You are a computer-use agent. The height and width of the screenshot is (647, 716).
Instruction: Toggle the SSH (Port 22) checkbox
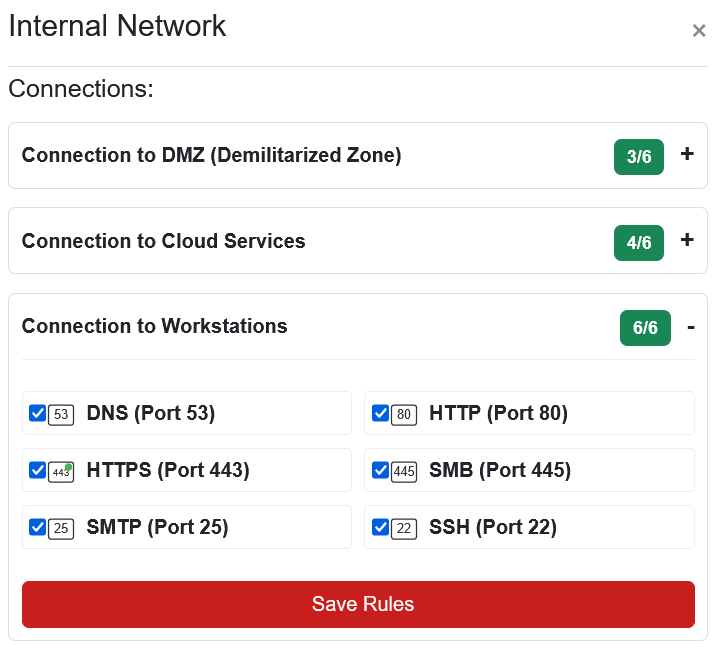click(x=380, y=527)
